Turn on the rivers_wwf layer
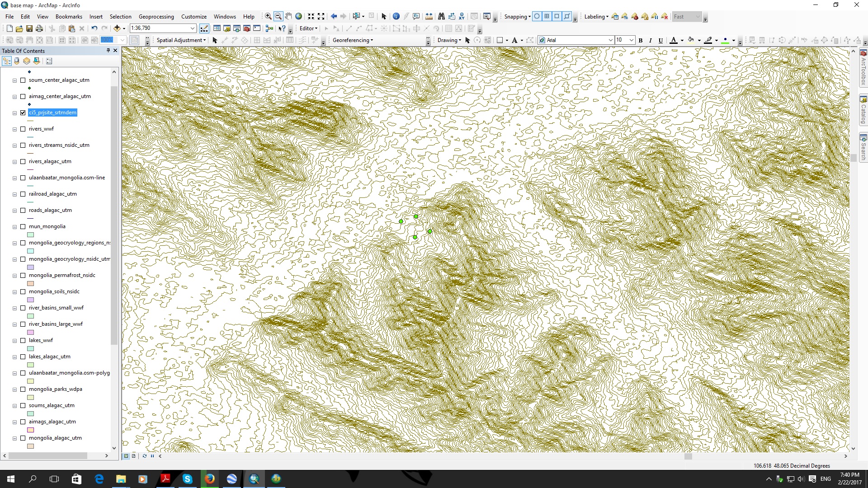The image size is (868, 488). 23,129
